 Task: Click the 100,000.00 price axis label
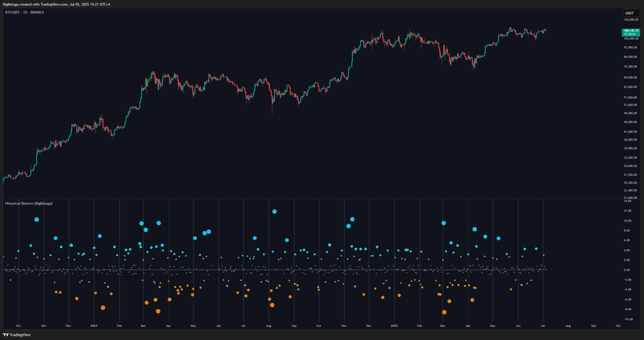point(631,39)
